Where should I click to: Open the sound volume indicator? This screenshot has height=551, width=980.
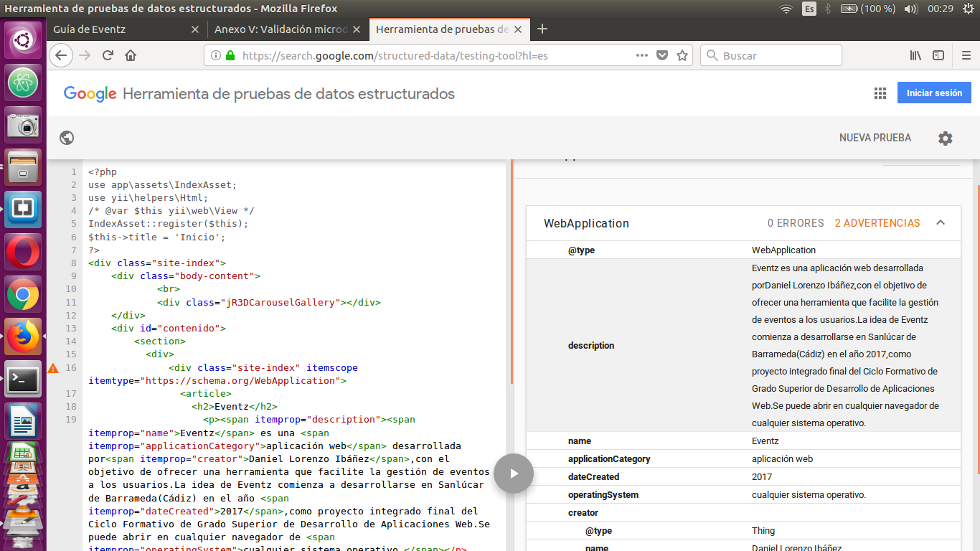(x=911, y=9)
